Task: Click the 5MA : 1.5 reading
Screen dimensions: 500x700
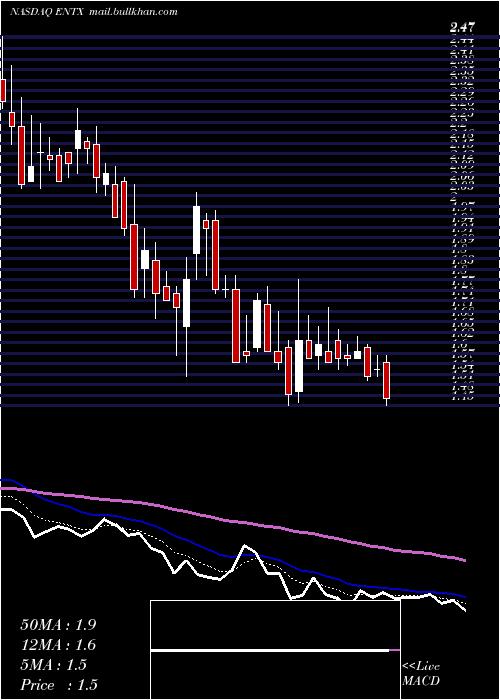Action: click(x=54, y=665)
